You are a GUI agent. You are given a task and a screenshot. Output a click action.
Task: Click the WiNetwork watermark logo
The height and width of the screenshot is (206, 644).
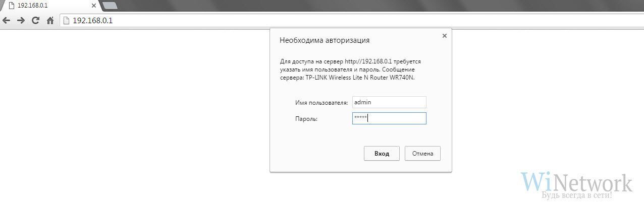tap(576, 181)
